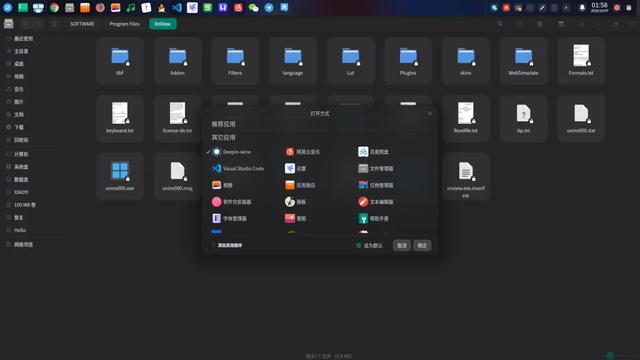Open the launcher icon in the dock
This screenshot has width=640, height=360.
tap(8, 7)
